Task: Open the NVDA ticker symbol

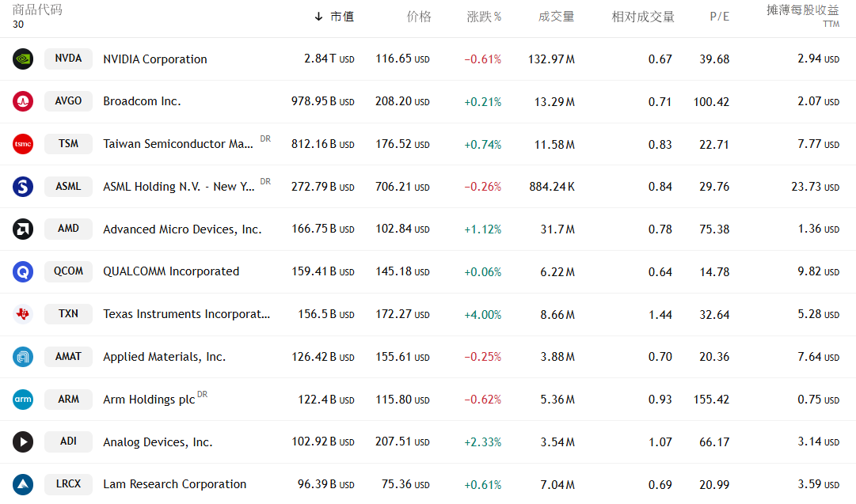Action: click(68, 59)
